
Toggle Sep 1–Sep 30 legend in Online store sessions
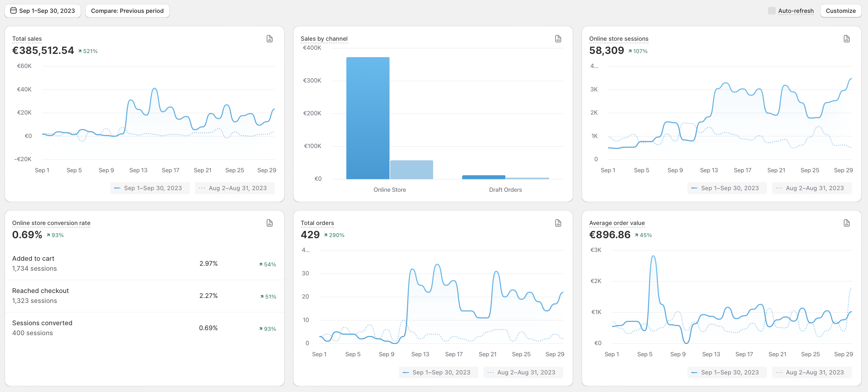(727, 188)
